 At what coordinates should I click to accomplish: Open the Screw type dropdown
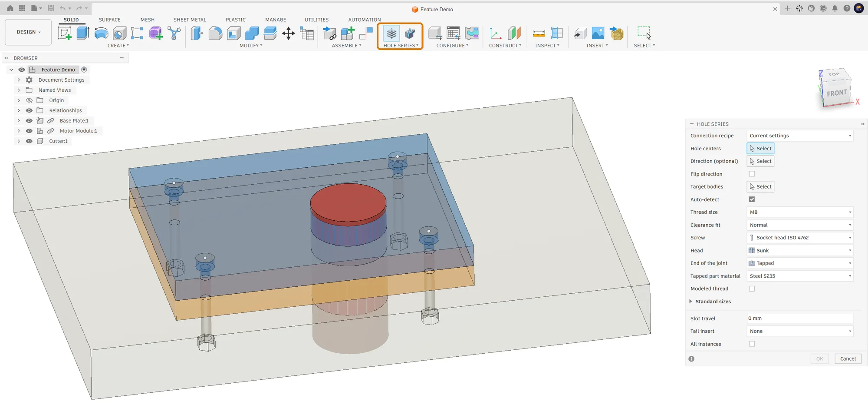(800, 238)
